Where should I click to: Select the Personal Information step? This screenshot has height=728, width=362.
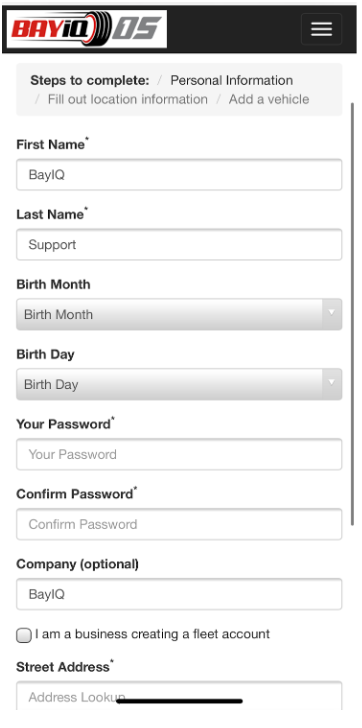pyautogui.click(x=231, y=80)
